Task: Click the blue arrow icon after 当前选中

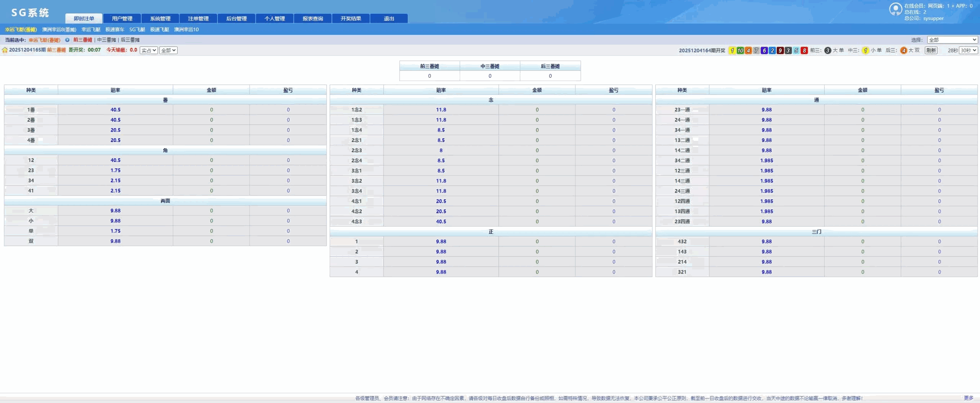Action: point(67,40)
